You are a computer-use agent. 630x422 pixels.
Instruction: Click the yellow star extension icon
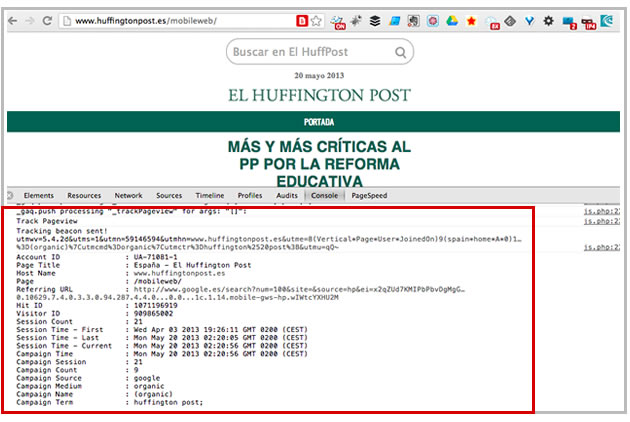[x=471, y=20]
